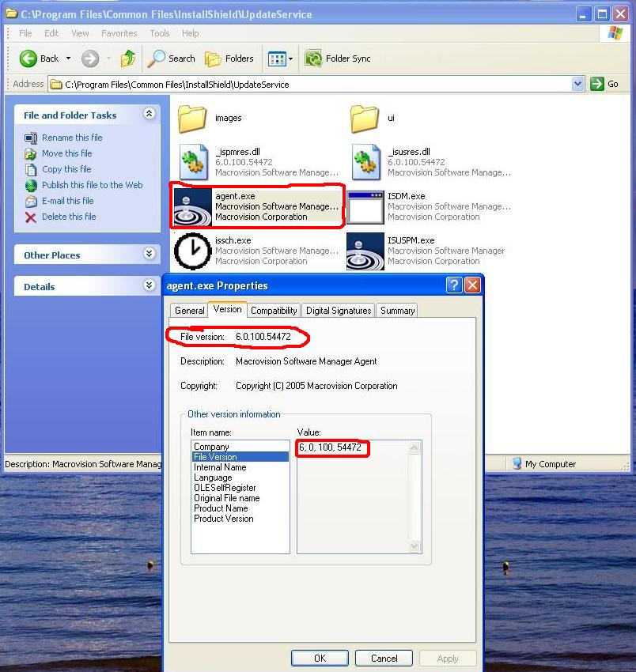The width and height of the screenshot is (636, 672).
Task: Click Cancel in Properties dialog
Action: click(384, 659)
